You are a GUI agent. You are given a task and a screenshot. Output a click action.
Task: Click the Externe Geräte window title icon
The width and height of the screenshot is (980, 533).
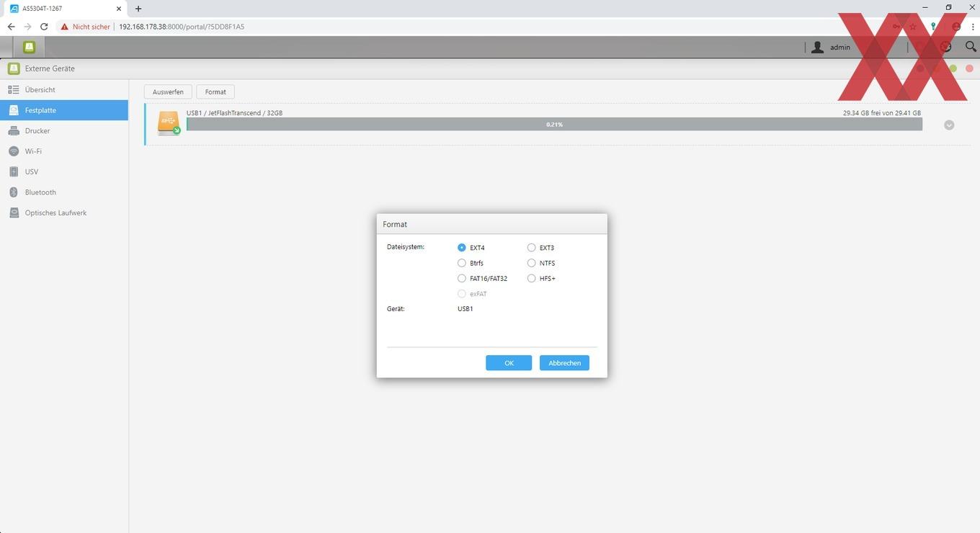pyautogui.click(x=13, y=68)
